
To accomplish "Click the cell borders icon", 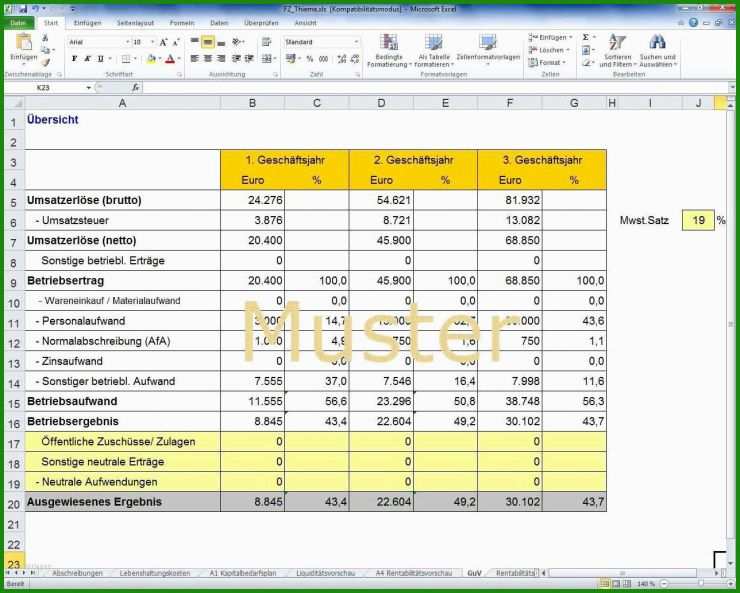I will point(126,58).
